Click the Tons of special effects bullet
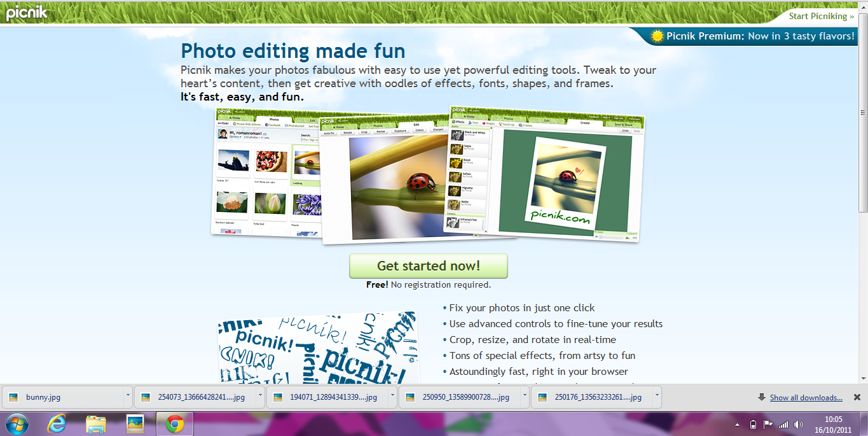This screenshot has width=868, height=436. (x=542, y=356)
